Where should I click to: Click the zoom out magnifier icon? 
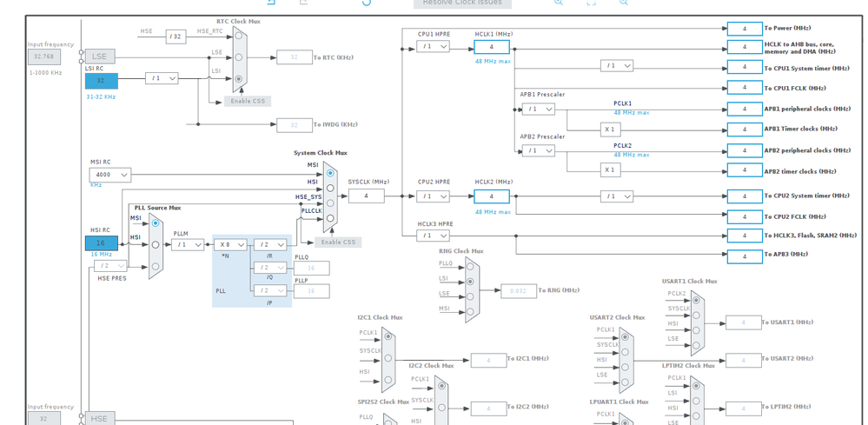click(x=623, y=3)
